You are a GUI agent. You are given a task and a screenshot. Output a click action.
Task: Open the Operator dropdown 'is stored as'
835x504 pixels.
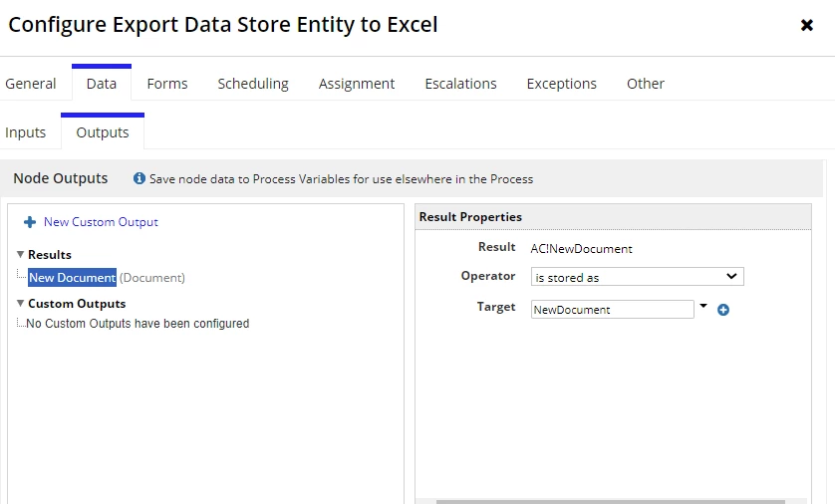pyautogui.click(x=637, y=277)
